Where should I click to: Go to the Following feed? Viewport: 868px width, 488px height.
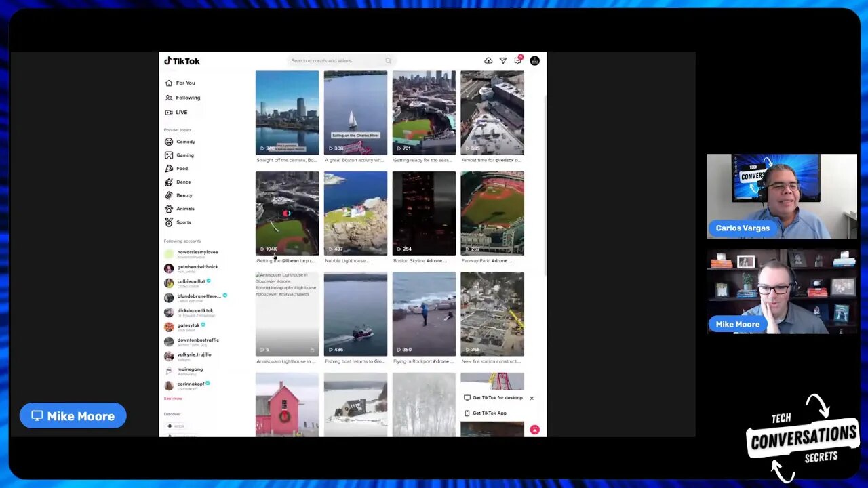coord(182,98)
